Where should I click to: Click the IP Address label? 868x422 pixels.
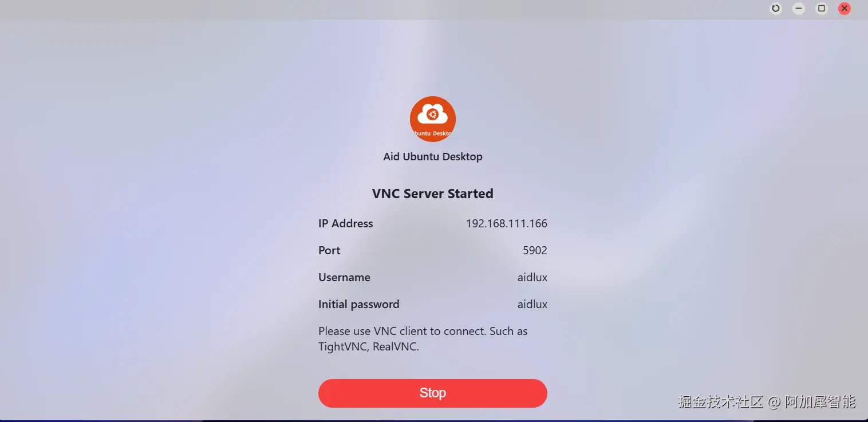(346, 224)
